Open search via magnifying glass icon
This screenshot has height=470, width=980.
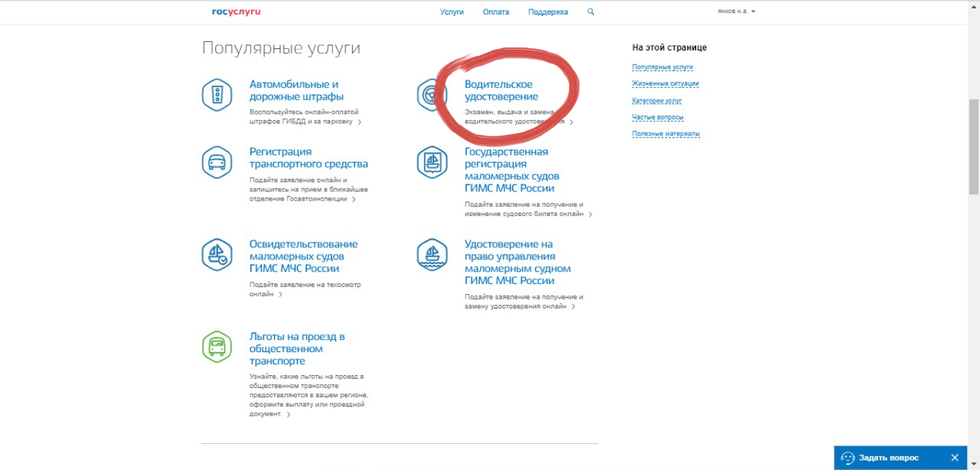[x=590, y=12]
